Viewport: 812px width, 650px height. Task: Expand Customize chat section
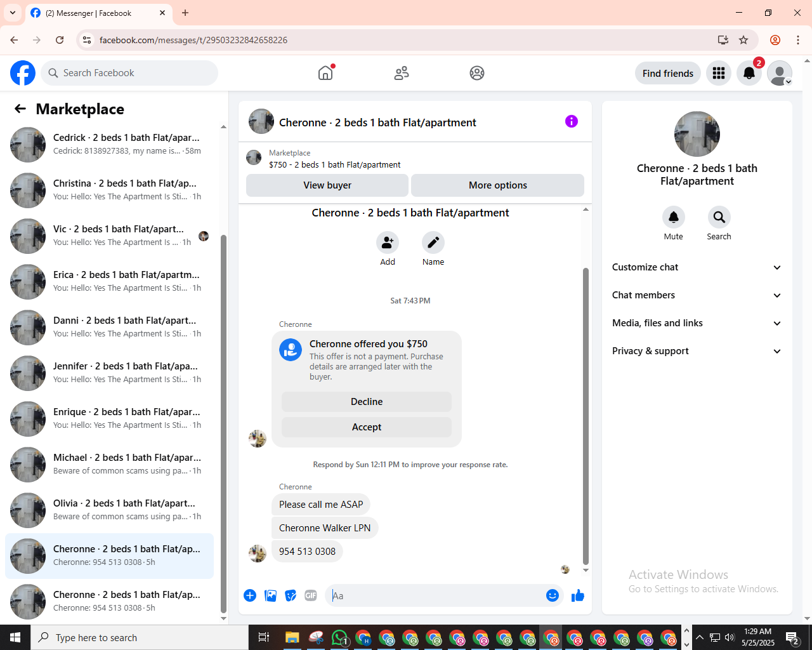click(x=697, y=267)
